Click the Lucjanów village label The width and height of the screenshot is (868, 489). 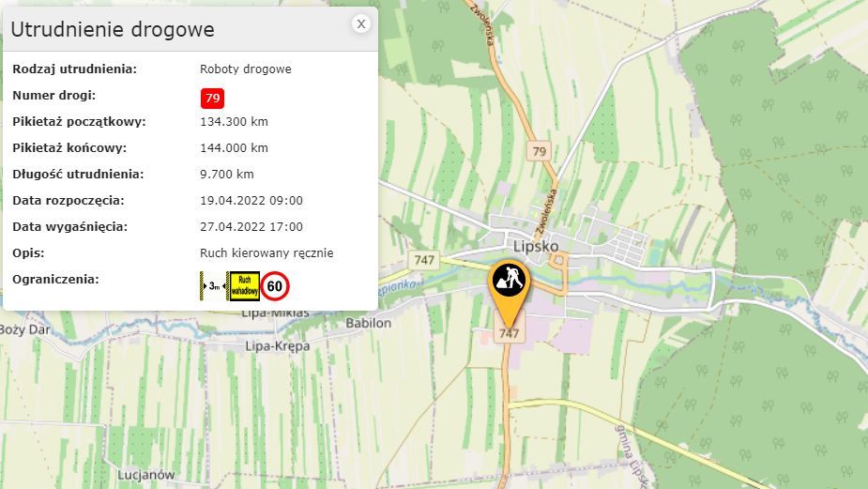pos(146,475)
